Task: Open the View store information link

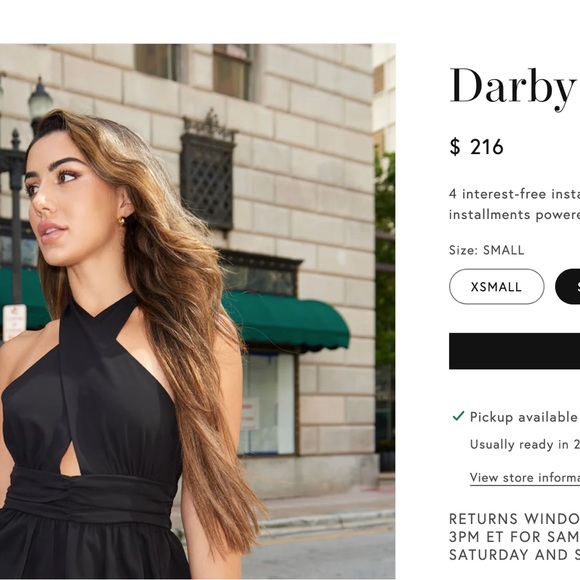Action: pyautogui.click(x=525, y=478)
